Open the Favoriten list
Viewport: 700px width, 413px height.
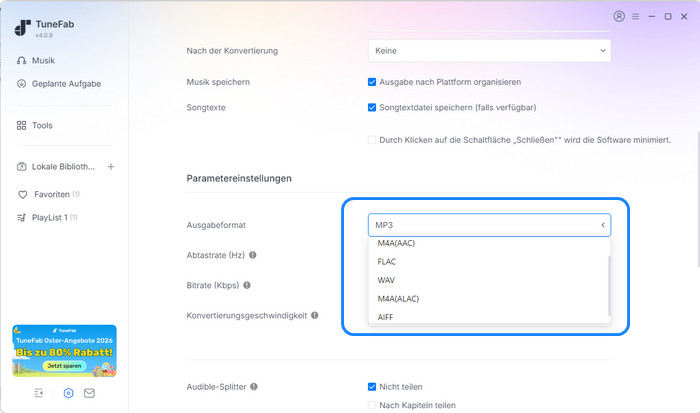pos(48,194)
